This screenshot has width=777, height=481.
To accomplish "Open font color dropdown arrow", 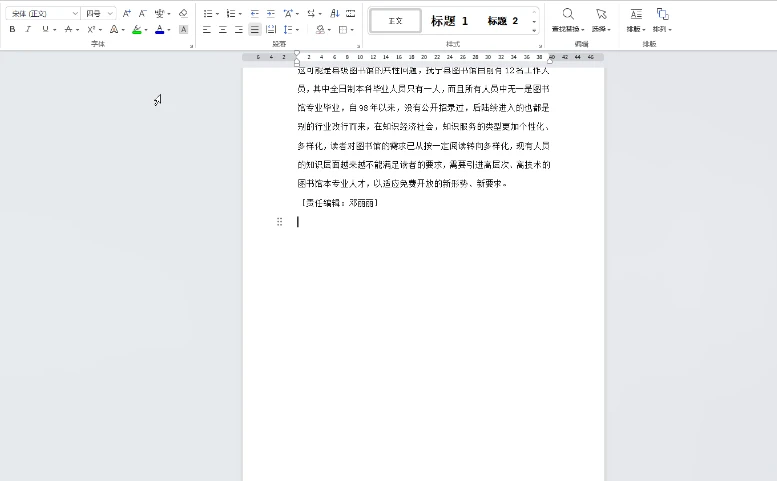I will [x=169, y=30].
